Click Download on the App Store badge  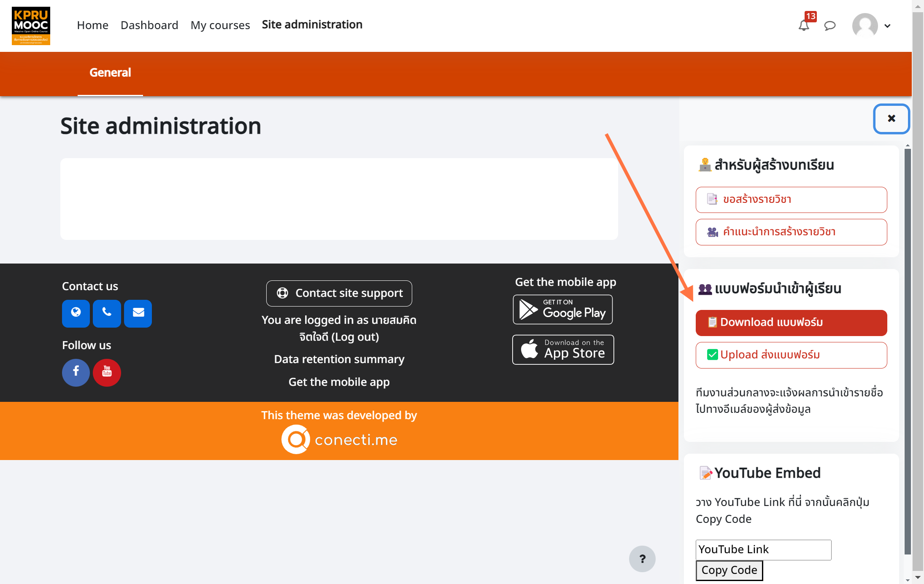point(563,350)
